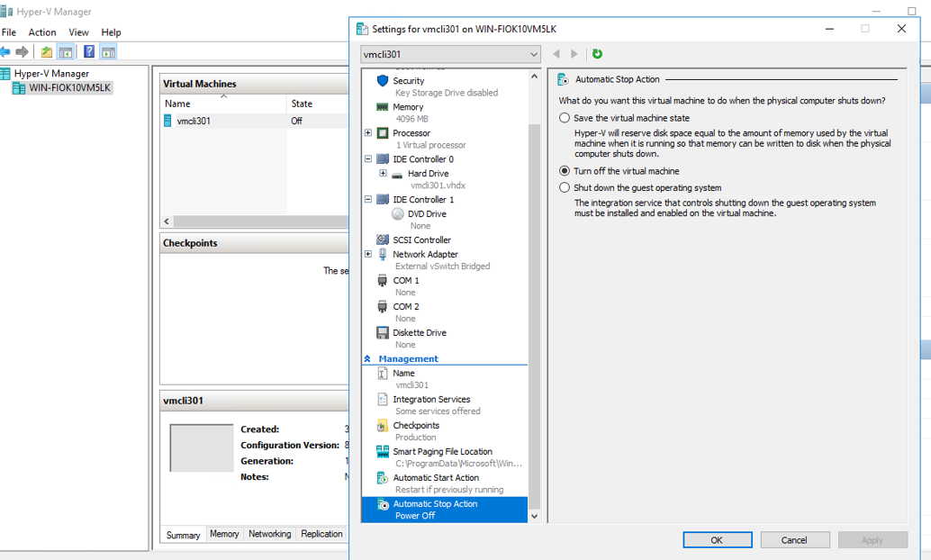The image size is (931, 560).
Task: Switch to the Replication tab
Action: pos(321,534)
